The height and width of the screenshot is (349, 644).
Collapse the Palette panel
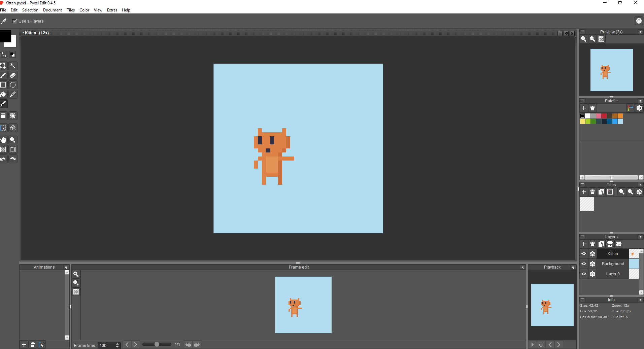click(x=582, y=101)
